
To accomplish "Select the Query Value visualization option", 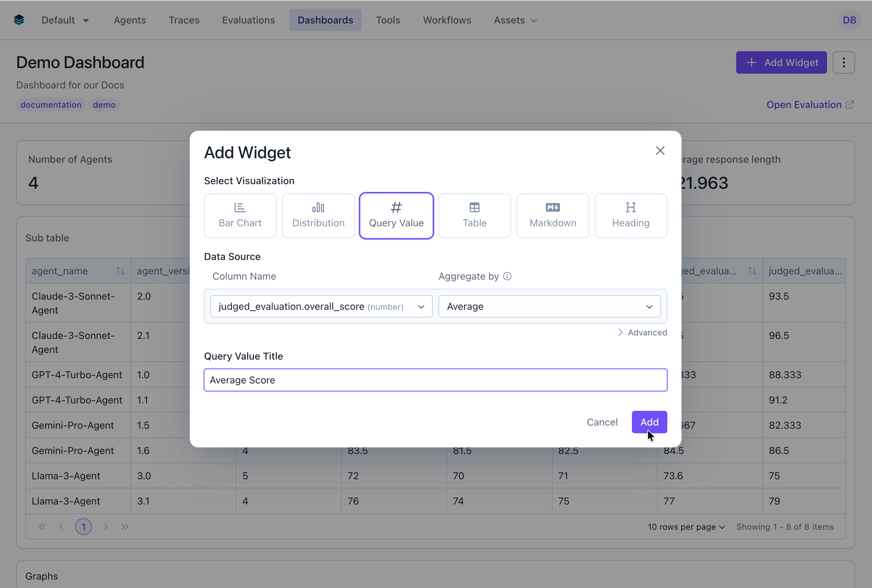I will [396, 215].
